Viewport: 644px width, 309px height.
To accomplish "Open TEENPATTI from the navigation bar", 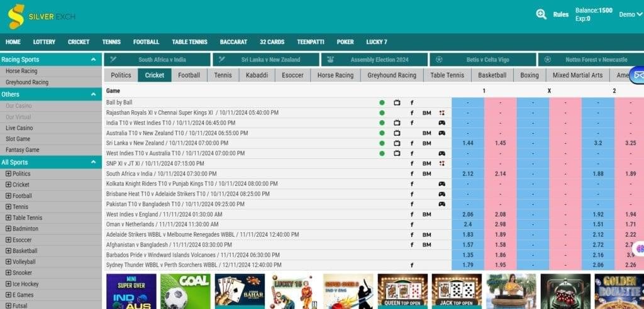I will click(x=311, y=42).
